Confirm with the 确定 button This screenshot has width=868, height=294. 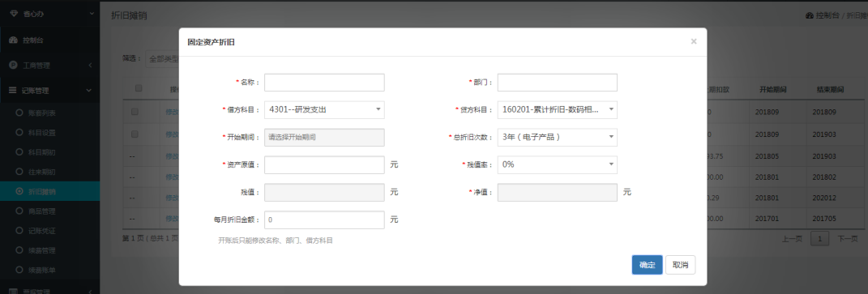[647, 265]
